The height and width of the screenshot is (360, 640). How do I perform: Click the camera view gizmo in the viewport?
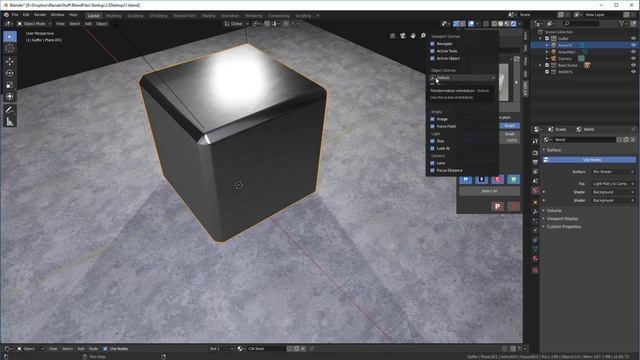403,36
